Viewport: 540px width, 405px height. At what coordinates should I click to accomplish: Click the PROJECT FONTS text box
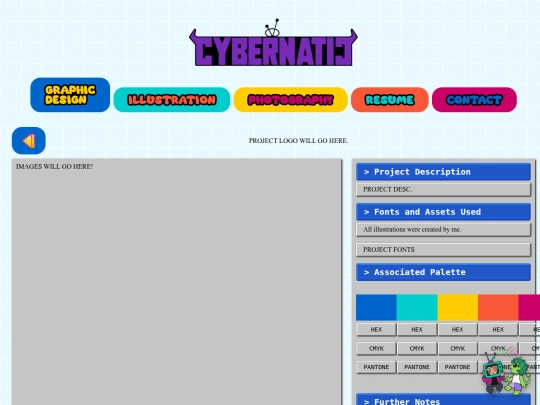[443, 250]
